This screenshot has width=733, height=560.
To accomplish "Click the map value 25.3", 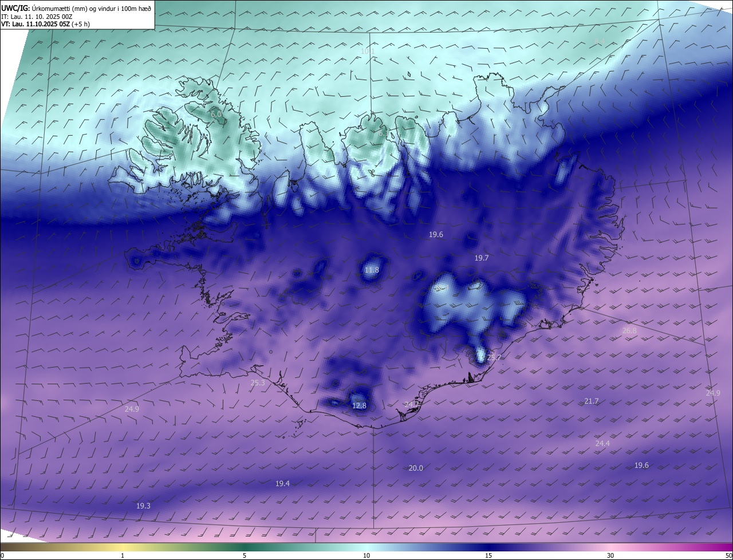I will 258,383.
